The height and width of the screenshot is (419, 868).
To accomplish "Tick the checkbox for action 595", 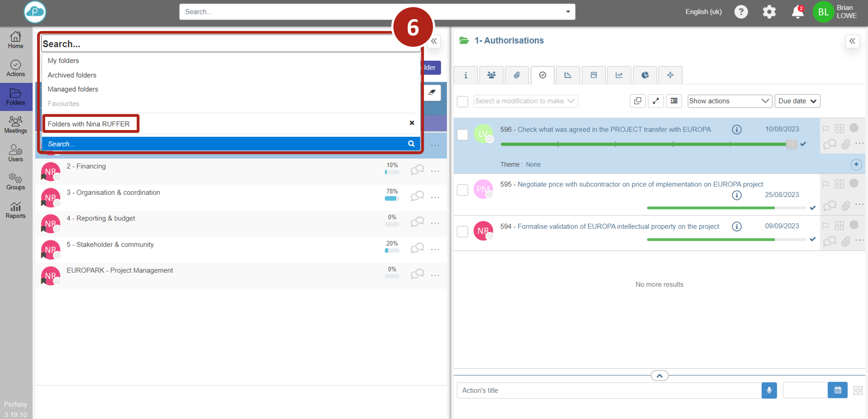I will 462,190.
